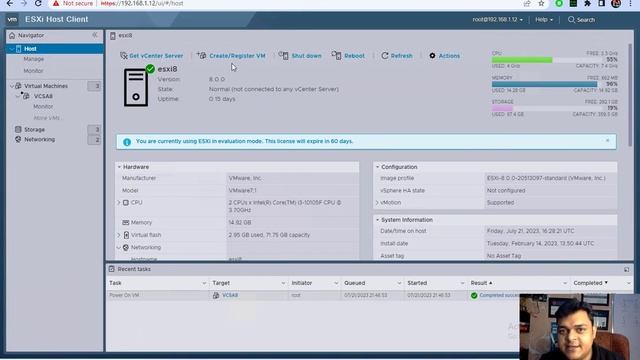This screenshot has height=360, width=640.
Task: Open Storage in Navigator
Action: click(34, 129)
